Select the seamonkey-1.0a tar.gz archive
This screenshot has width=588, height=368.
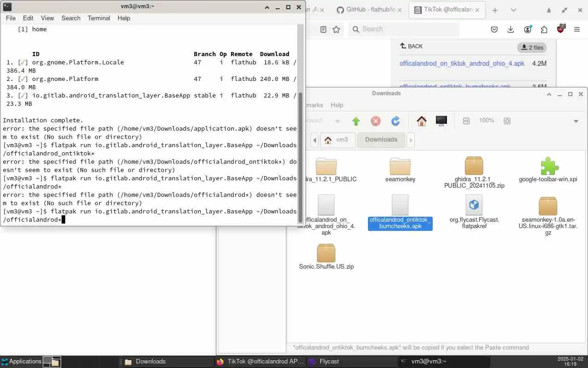(x=548, y=206)
